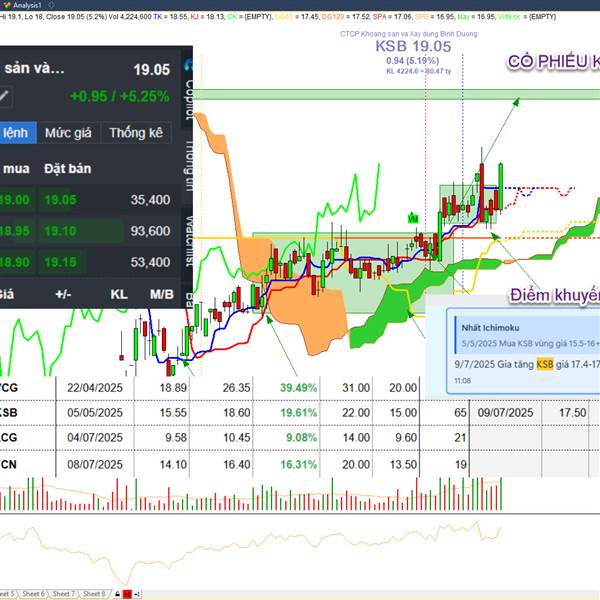Click the '0.94 (5.19%)' change under chart title
This screenshot has height=600, width=600.
tap(412, 60)
